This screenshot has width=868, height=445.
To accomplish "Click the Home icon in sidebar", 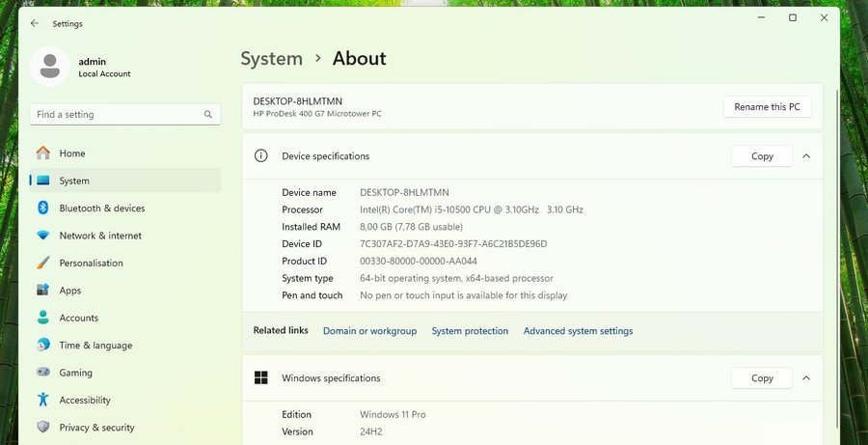I will point(42,153).
